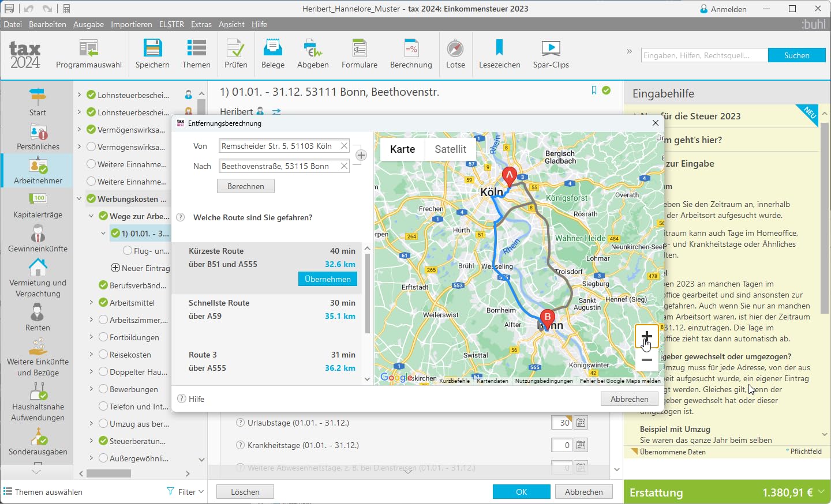Focus the Eingaben, Hilfen search field
Screen dimensions: 831x504
tap(705, 55)
